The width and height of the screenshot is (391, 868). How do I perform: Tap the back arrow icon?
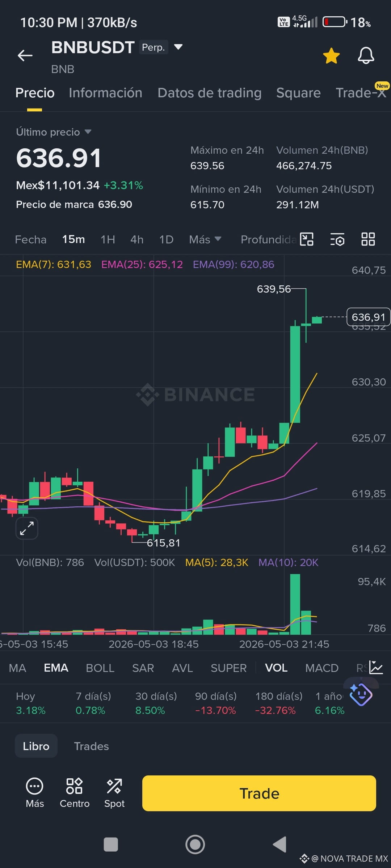pyautogui.click(x=25, y=55)
